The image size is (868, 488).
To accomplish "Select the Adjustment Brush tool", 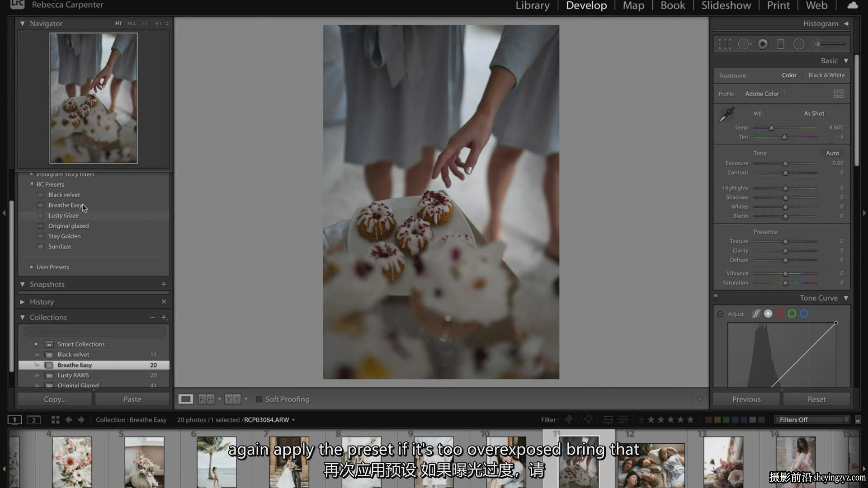I will [830, 44].
